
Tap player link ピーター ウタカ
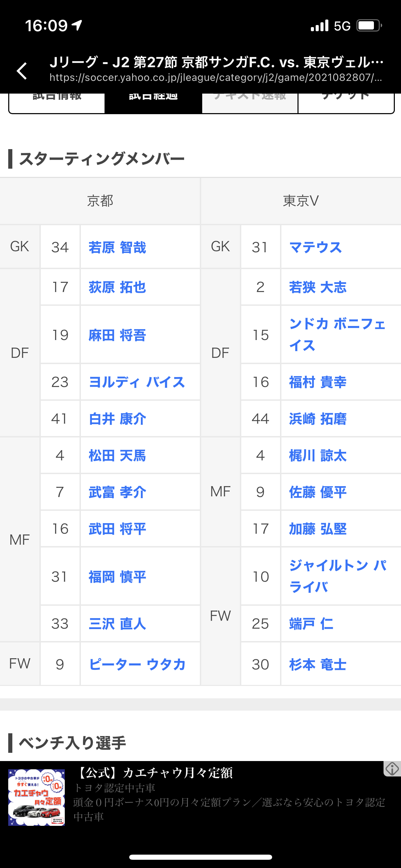click(x=137, y=664)
